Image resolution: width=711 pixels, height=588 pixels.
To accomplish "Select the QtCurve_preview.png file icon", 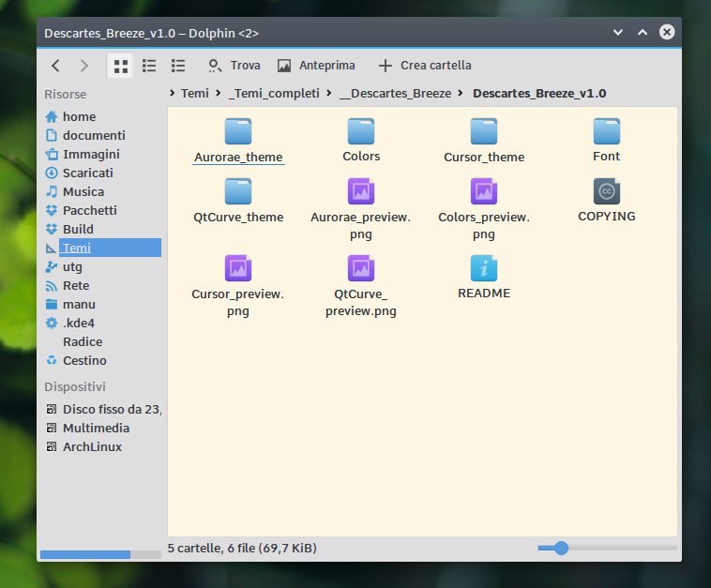I will 361,268.
